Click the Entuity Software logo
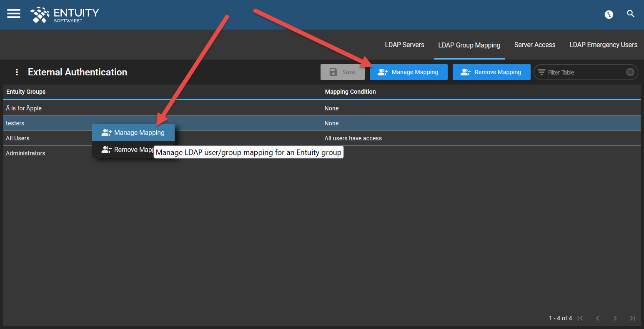Image resolution: width=644 pixels, height=329 pixels. coord(65,15)
